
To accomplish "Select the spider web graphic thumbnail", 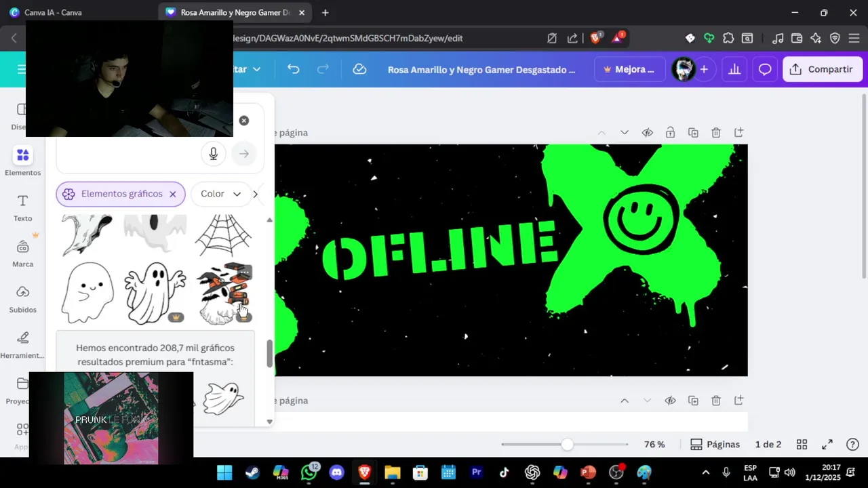I will pyautogui.click(x=223, y=235).
